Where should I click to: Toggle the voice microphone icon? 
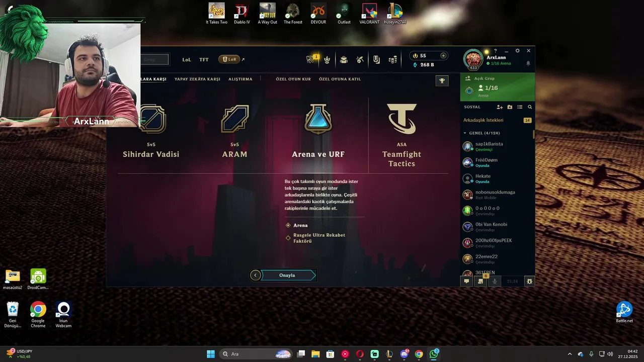coord(495,281)
